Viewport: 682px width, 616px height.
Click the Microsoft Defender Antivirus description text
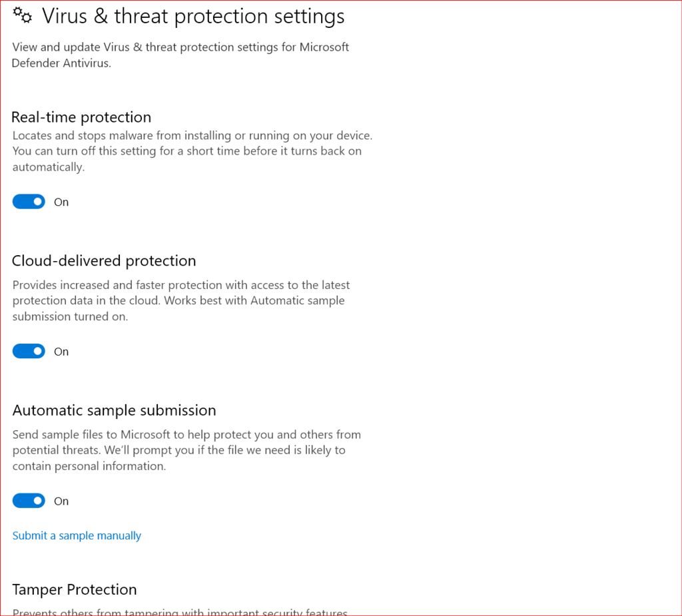pyautogui.click(x=180, y=55)
